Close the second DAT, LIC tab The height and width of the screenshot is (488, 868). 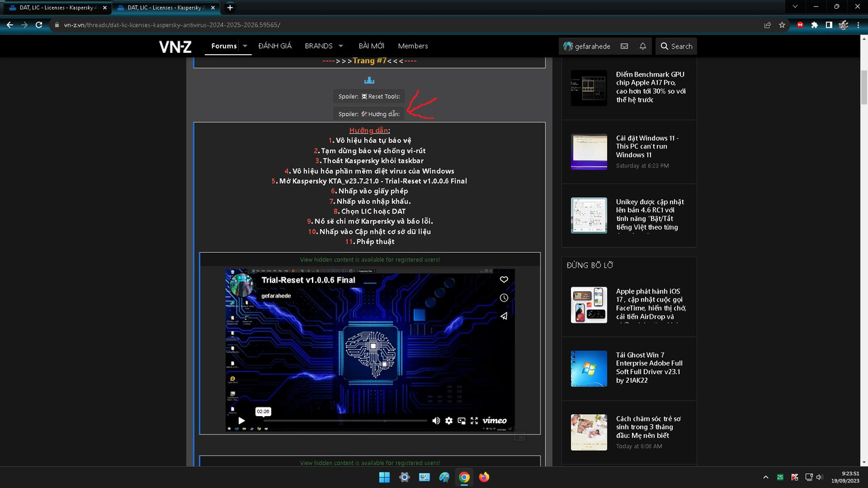point(212,7)
